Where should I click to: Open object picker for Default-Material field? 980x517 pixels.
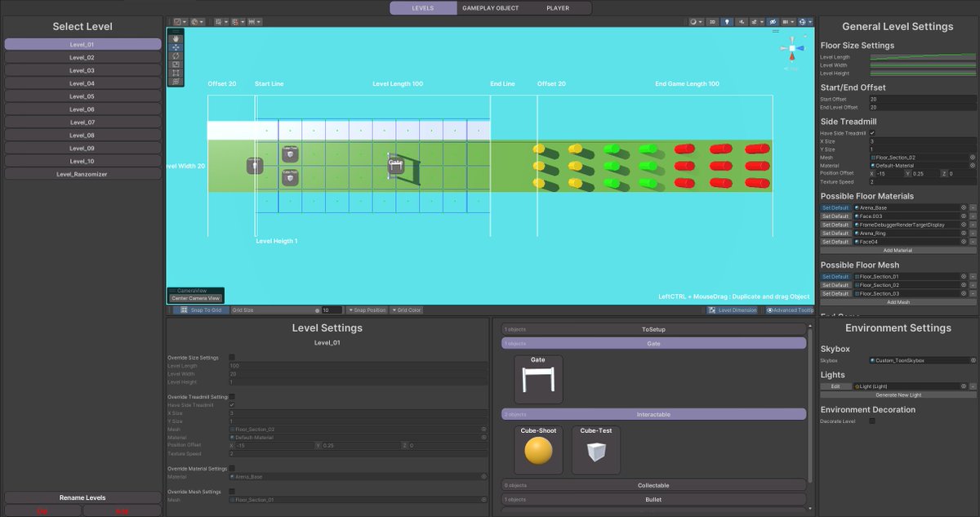click(973, 165)
